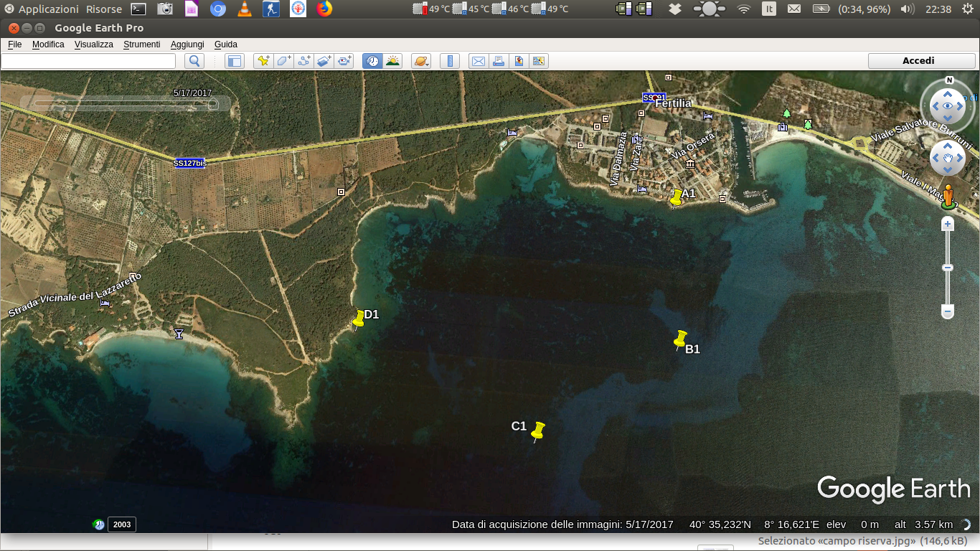Open the planet switcher dropdown
Viewport: 980px width, 551px height.
click(x=421, y=61)
